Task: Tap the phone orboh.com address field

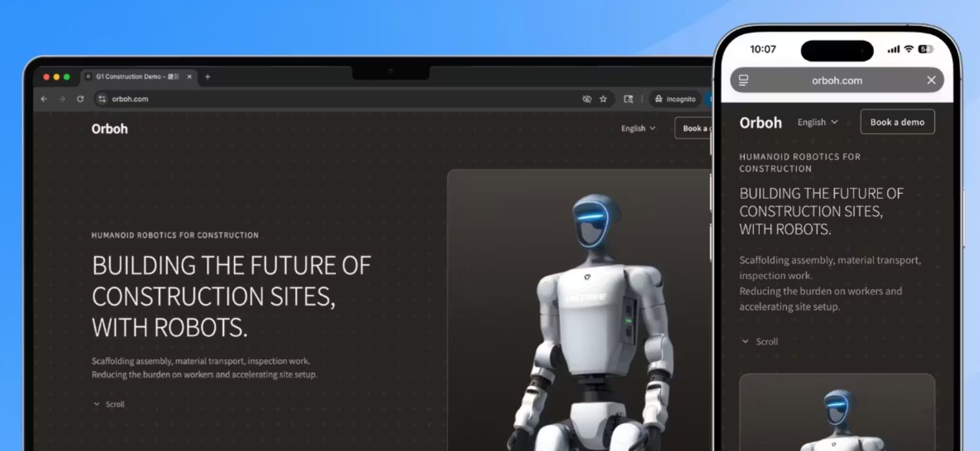Action: tap(837, 80)
